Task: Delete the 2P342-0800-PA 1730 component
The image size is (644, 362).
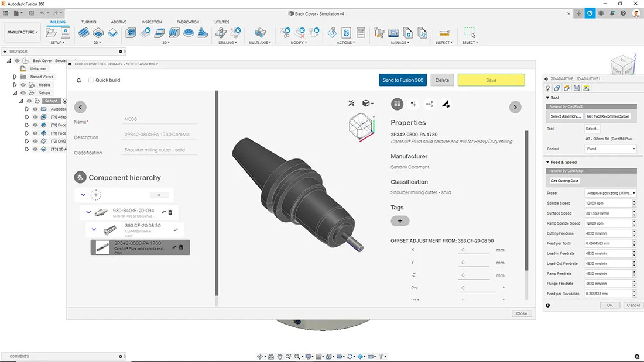Action: tap(181, 247)
